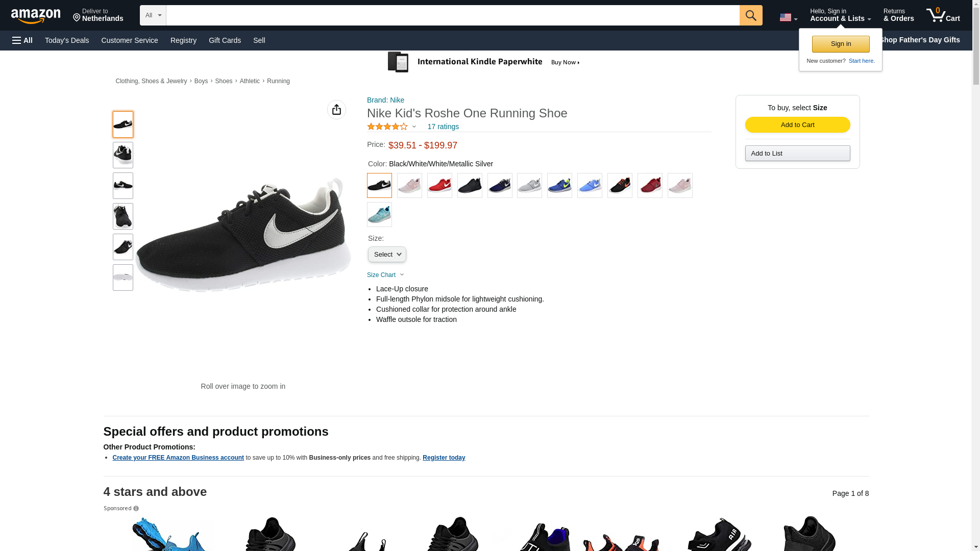Click the search input field
The image size is (980, 551).
(452, 15)
